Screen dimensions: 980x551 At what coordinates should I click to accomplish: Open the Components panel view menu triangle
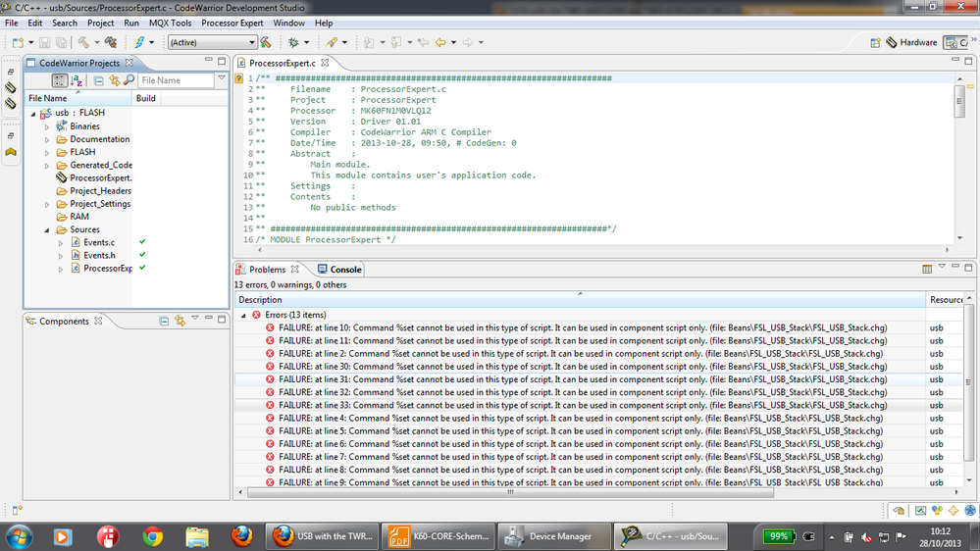click(195, 319)
